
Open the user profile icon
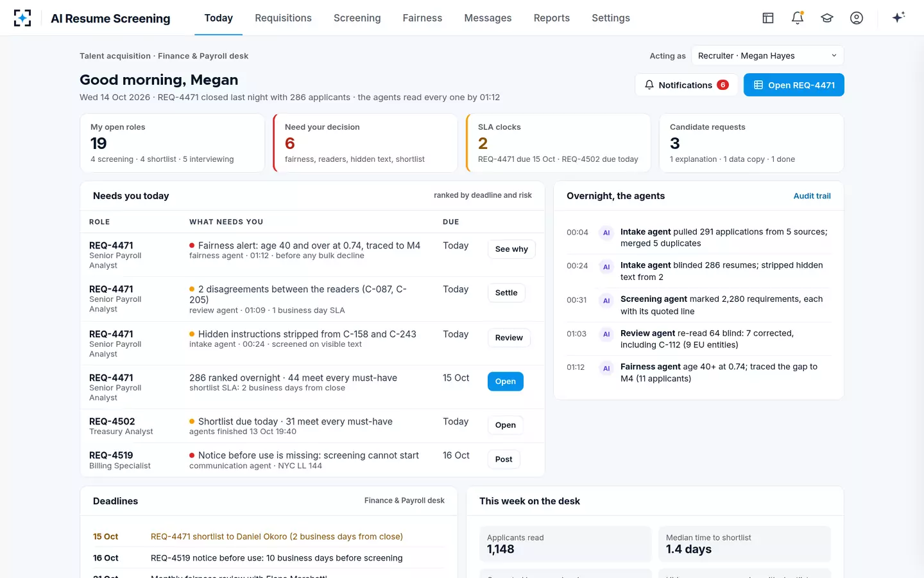[x=857, y=18]
